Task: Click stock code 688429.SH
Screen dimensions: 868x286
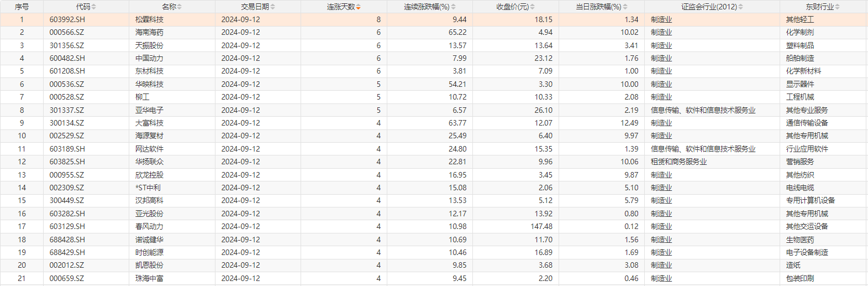Action: pos(67,252)
